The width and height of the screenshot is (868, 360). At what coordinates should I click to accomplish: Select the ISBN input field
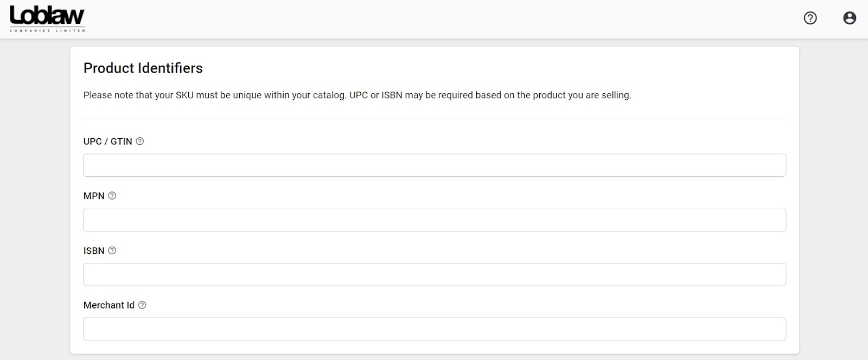[x=434, y=274]
